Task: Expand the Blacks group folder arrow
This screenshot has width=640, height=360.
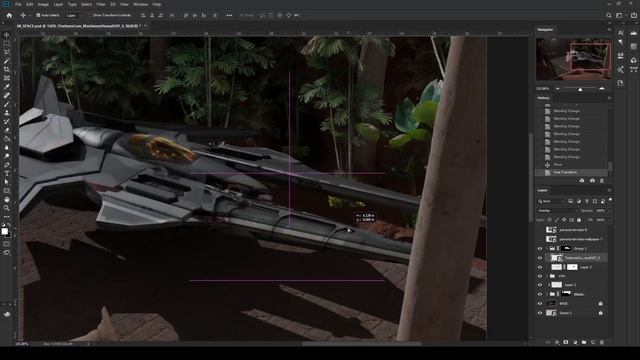Action: click(547, 294)
